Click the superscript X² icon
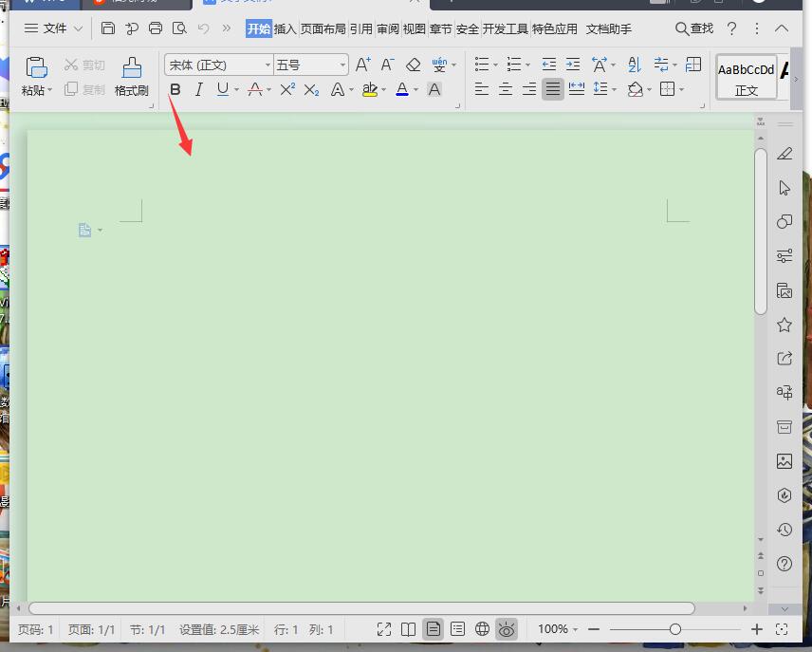Screen dimensions: 812x652 point(287,89)
